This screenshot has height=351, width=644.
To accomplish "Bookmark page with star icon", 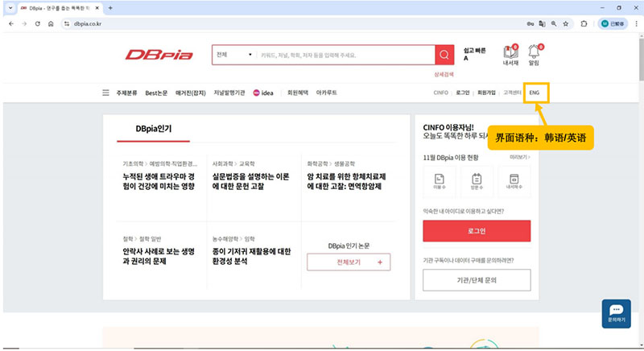I will pyautogui.click(x=566, y=24).
